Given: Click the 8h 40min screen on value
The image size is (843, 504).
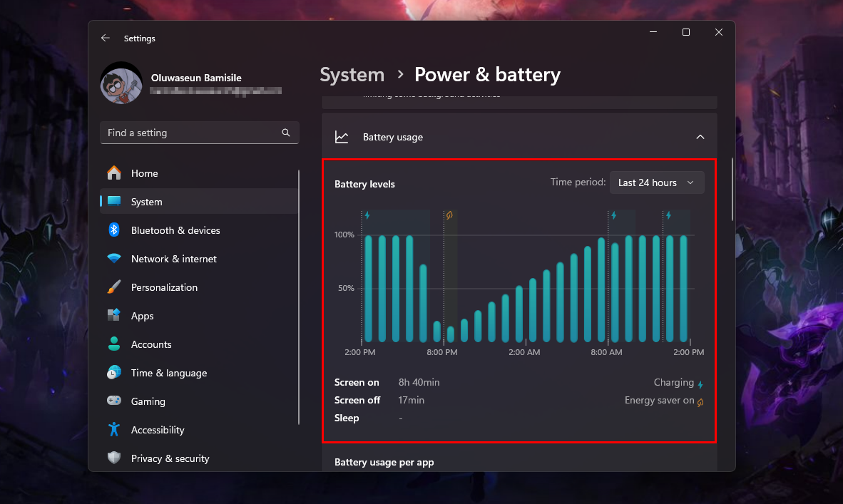Looking at the screenshot, I should 419,383.
